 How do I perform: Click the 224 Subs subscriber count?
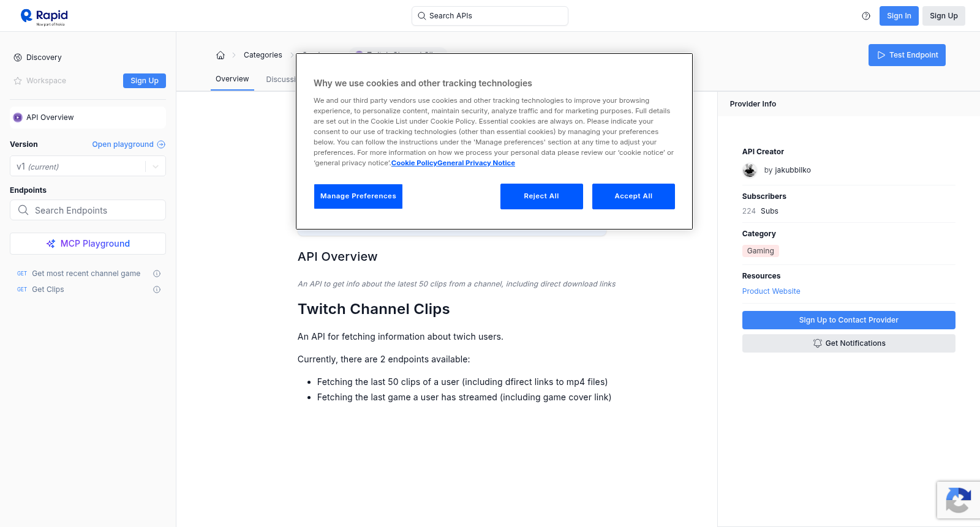click(x=760, y=211)
